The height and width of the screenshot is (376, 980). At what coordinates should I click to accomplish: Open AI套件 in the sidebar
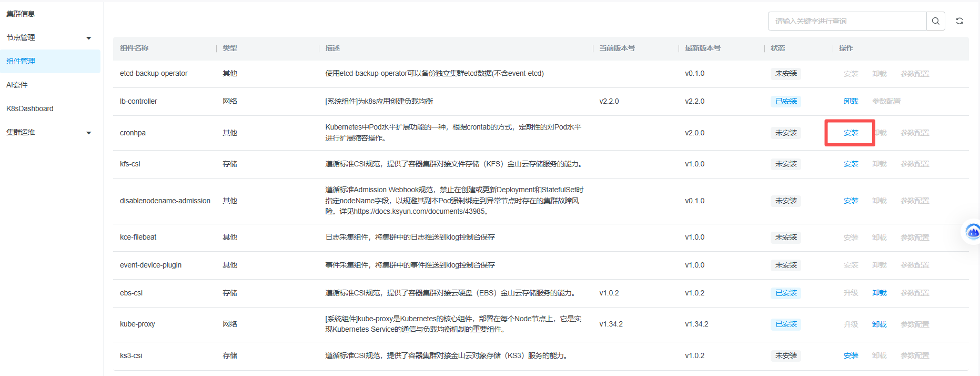[x=17, y=85]
